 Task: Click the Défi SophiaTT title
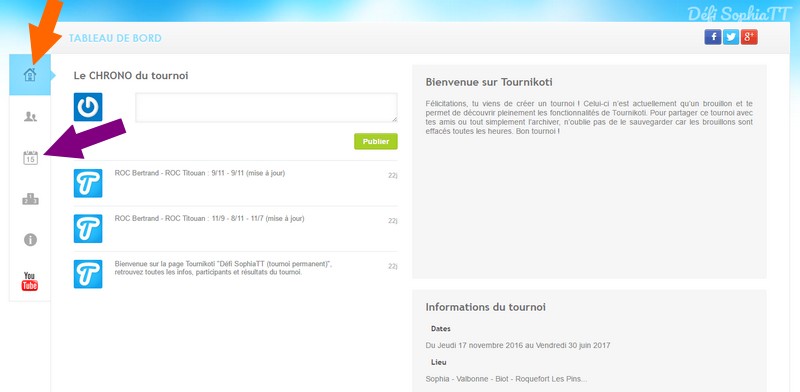[738, 14]
